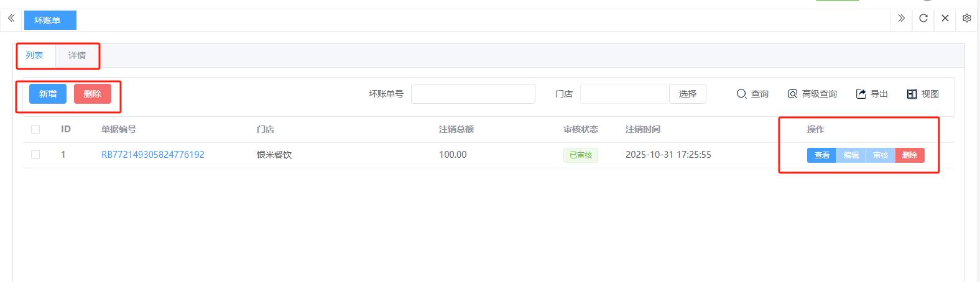Click the refresh page icon
980x282 pixels.
(923, 19)
